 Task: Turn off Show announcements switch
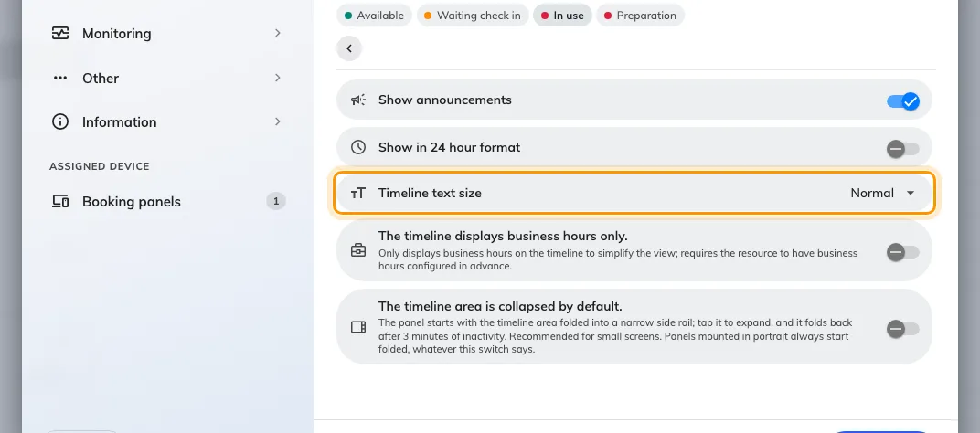pyautogui.click(x=903, y=100)
